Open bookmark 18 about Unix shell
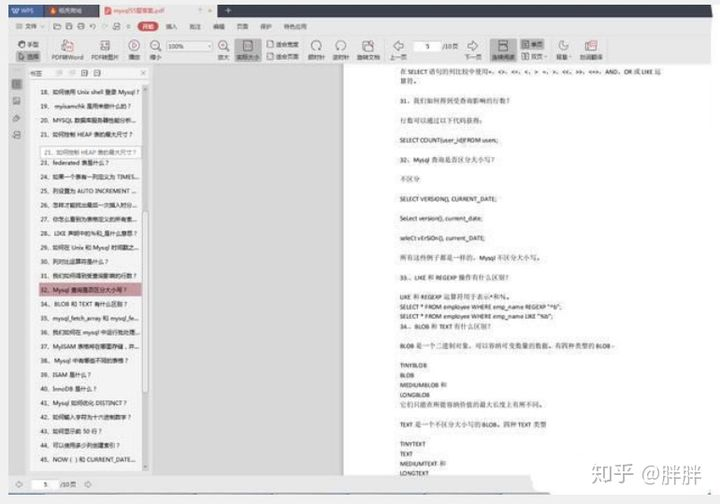 (90, 92)
